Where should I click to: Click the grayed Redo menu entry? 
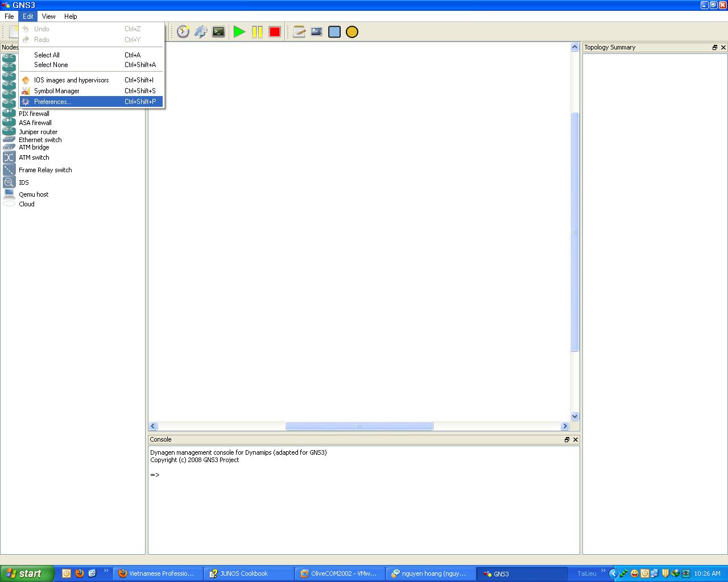[92, 40]
